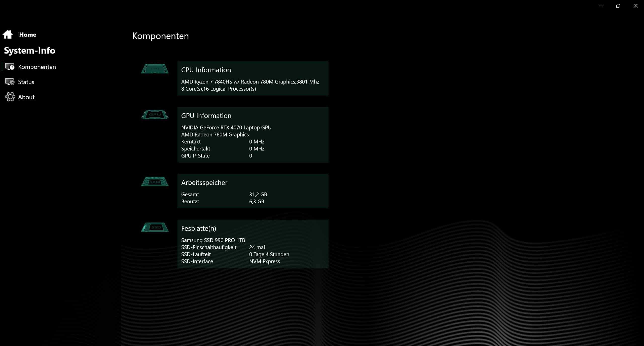Click the CPU Information panel heading

point(206,70)
